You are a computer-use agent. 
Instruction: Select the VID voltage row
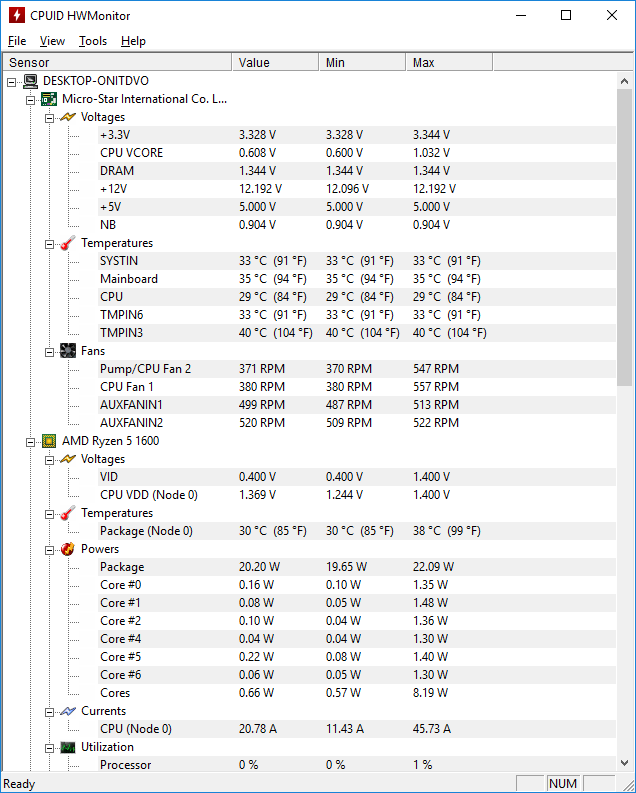point(357,477)
